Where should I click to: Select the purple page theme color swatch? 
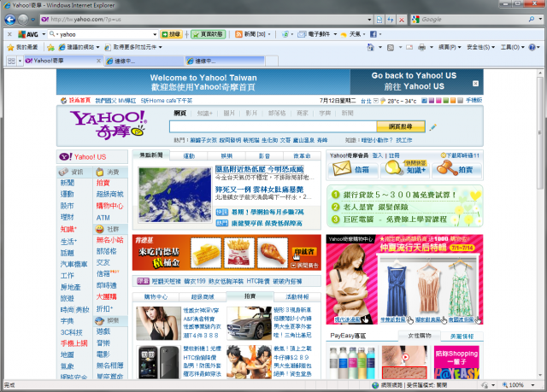point(432,101)
